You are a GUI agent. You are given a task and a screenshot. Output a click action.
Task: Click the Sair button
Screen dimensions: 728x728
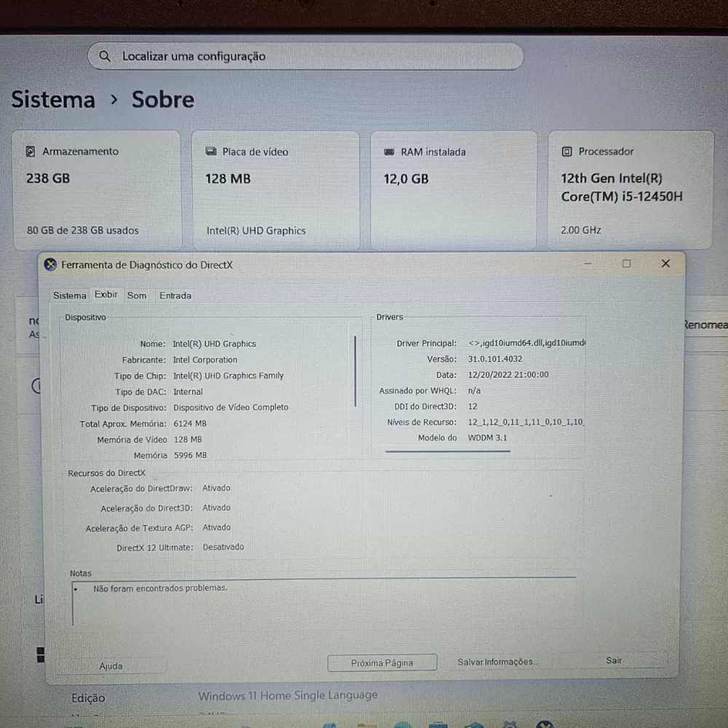613,660
